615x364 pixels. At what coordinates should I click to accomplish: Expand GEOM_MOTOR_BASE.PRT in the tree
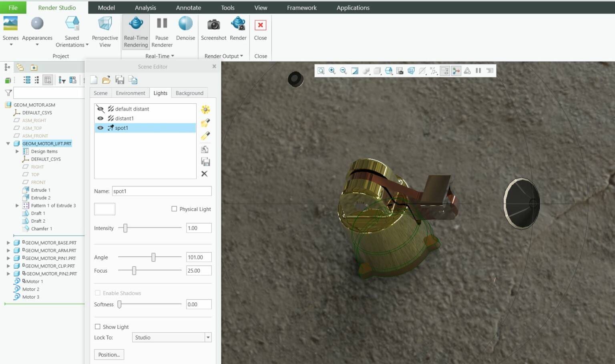coord(8,243)
